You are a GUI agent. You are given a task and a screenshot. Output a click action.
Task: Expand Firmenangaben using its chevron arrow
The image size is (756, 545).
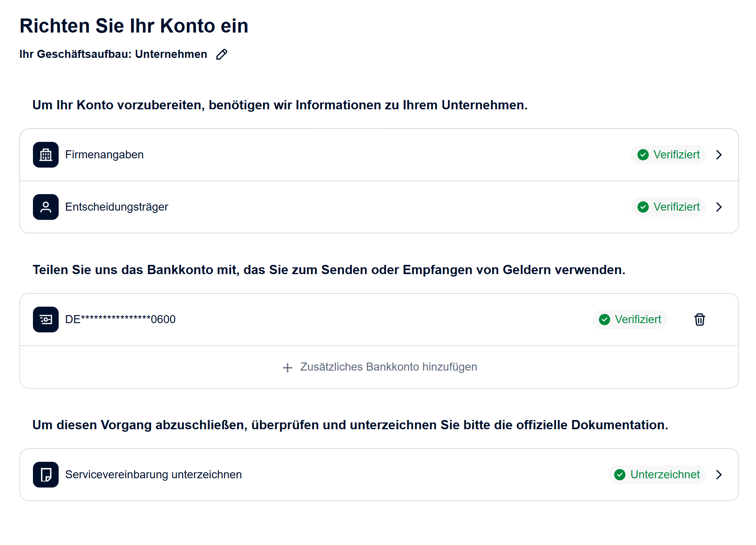[719, 155]
